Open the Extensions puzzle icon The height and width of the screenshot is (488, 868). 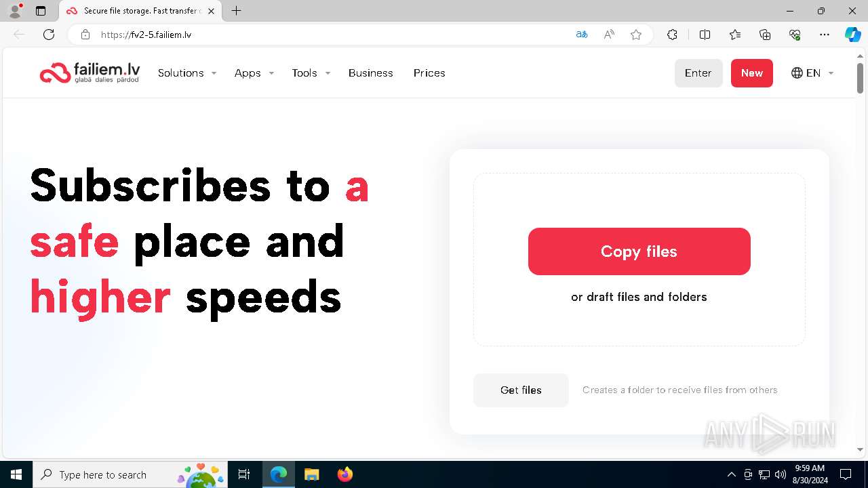coord(672,35)
